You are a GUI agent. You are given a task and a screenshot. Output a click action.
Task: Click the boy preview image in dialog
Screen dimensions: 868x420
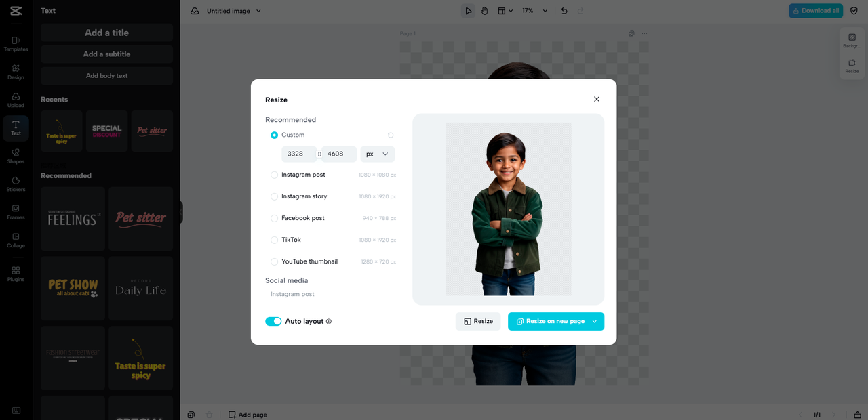tap(509, 209)
